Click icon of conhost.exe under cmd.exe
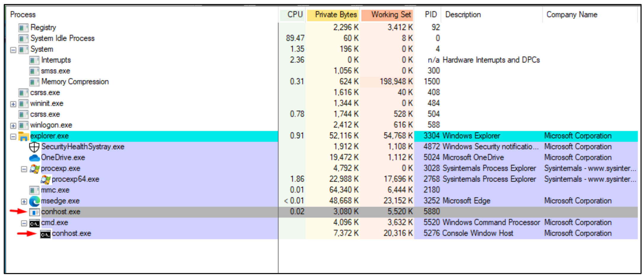This screenshot has width=644, height=278. click(x=45, y=235)
